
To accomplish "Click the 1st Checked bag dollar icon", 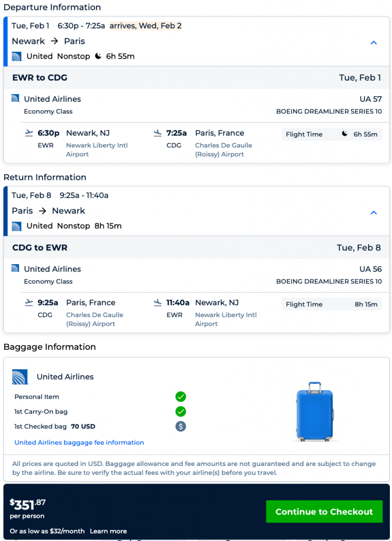I will (181, 426).
